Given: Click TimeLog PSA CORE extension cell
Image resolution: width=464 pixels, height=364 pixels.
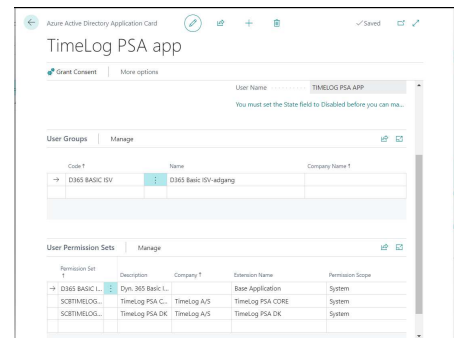Looking at the screenshot, I should pos(279,301).
